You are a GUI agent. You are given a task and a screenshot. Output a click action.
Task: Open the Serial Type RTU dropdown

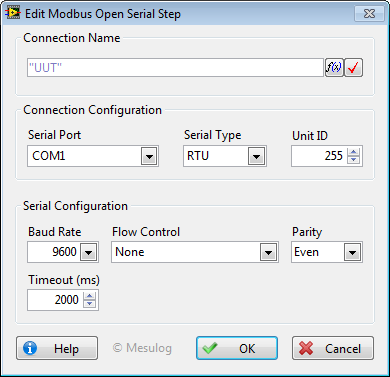click(256, 156)
